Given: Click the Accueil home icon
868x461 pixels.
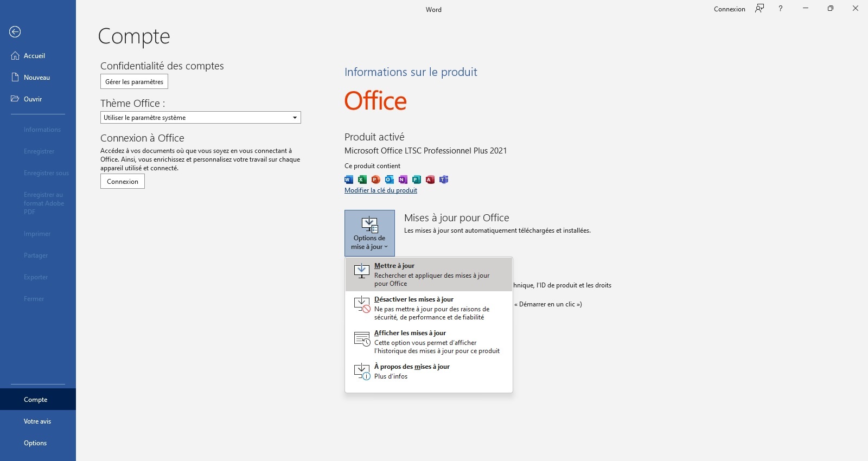Looking at the screenshot, I should [15, 56].
